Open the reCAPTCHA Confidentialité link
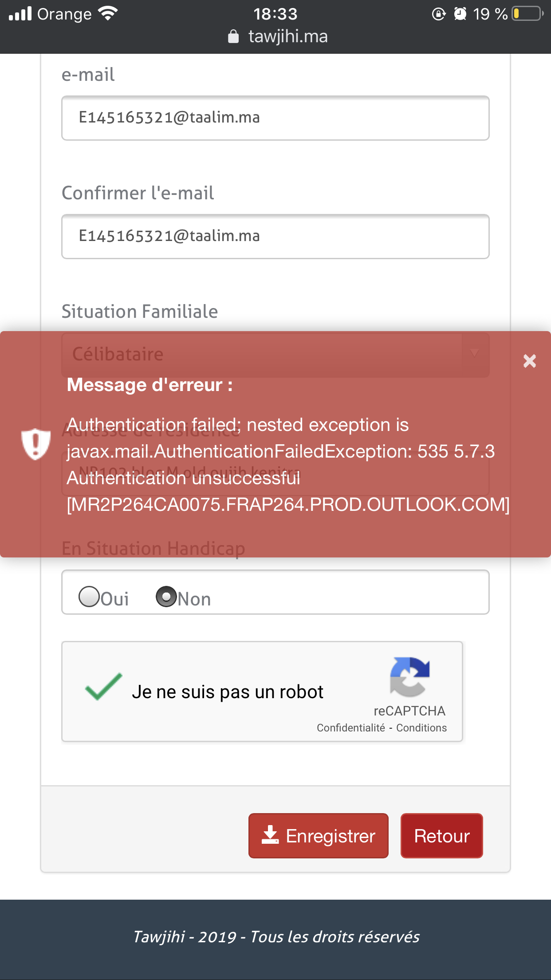Viewport: 551px width, 980px height. (350, 728)
